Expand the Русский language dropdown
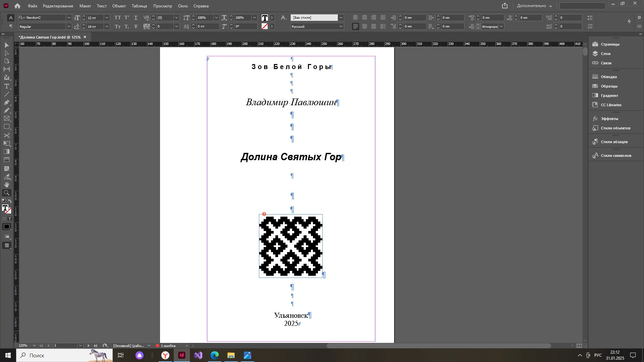The width and height of the screenshot is (644, 362). pos(341,26)
